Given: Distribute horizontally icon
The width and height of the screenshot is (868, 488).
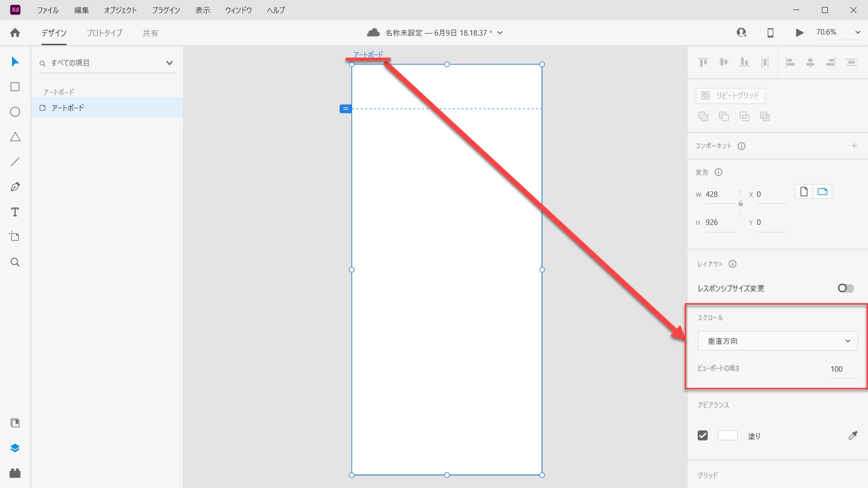Looking at the screenshot, I should click(851, 62).
